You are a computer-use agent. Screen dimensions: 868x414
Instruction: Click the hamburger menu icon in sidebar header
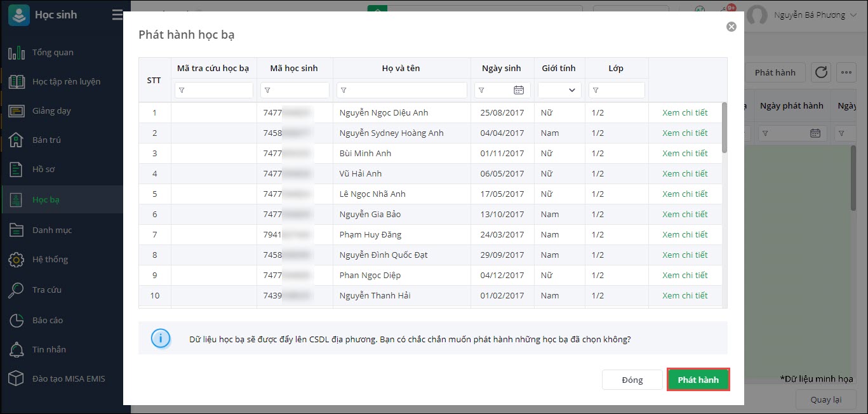pyautogui.click(x=117, y=15)
